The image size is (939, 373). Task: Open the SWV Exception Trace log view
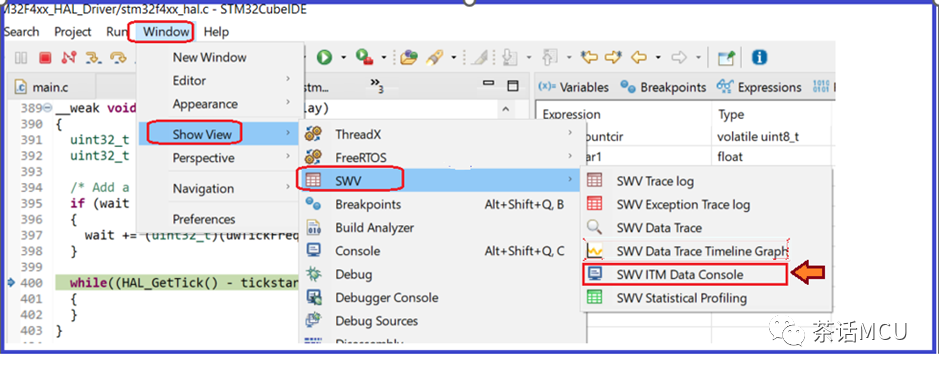pyautogui.click(x=705, y=204)
